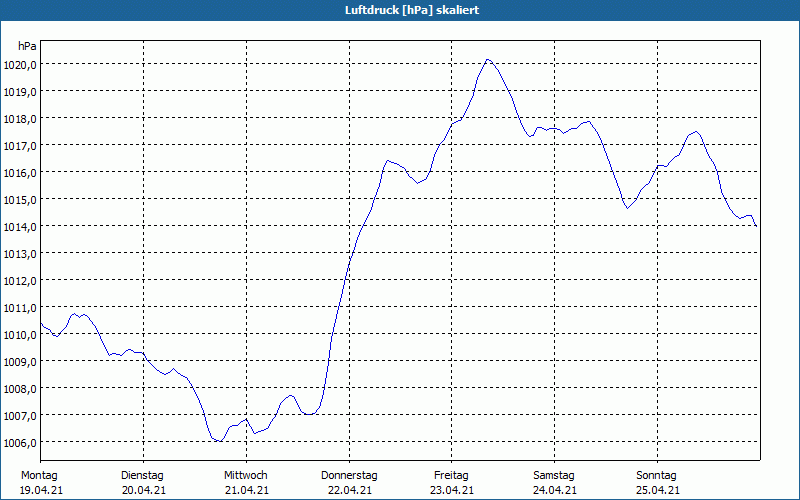Screen dimensions: 800x500
Task: Click the '1007,0' axis label
Action: (x=20, y=416)
